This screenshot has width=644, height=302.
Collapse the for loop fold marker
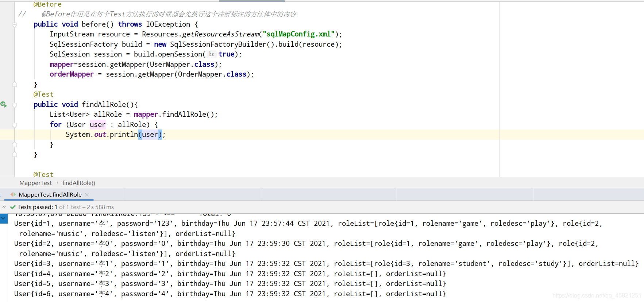pyautogui.click(x=15, y=125)
